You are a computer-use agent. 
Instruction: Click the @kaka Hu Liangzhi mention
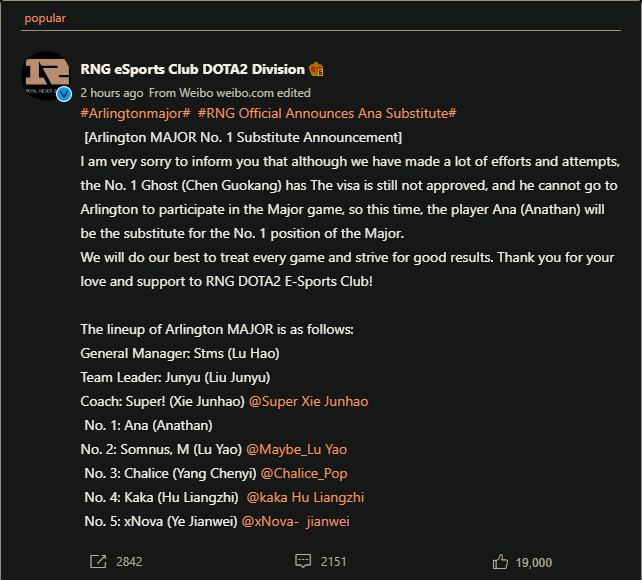tap(305, 497)
